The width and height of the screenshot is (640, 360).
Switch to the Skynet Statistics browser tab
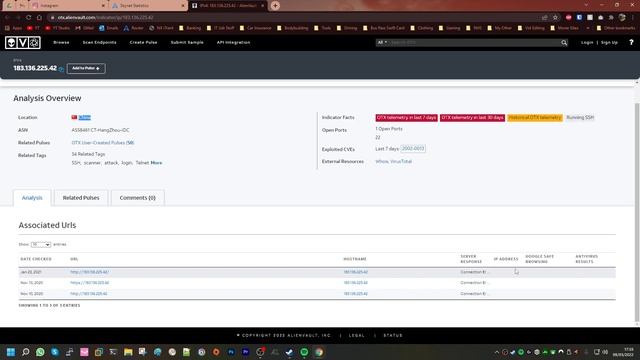pyautogui.click(x=148, y=6)
